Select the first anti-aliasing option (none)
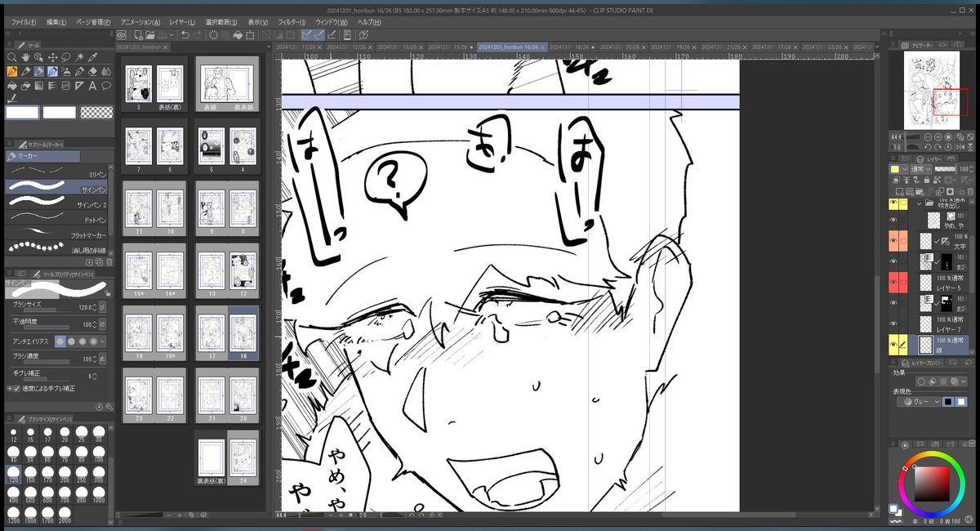The height and width of the screenshot is (531, 980). tap(60, 341)
